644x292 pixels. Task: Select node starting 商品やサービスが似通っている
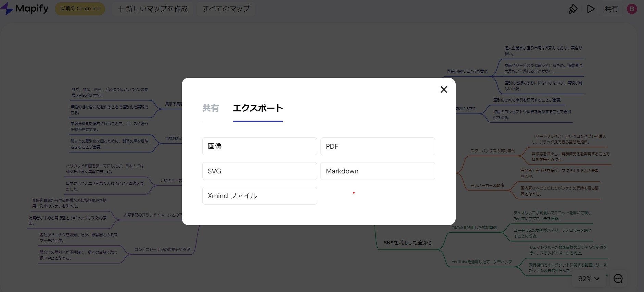(x=543, y=68)
